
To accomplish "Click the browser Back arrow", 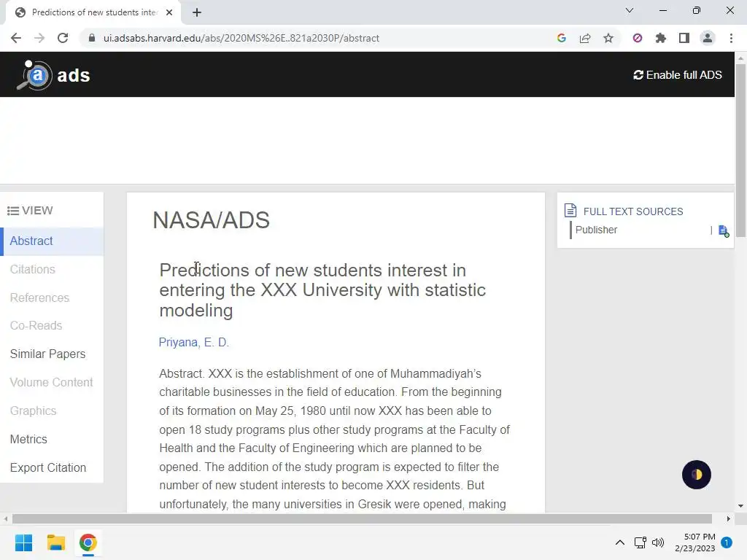I will coord(16,38).
